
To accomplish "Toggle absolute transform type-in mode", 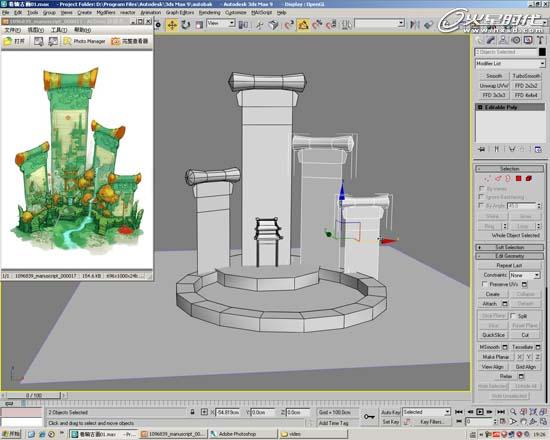I will pos(204,412).
